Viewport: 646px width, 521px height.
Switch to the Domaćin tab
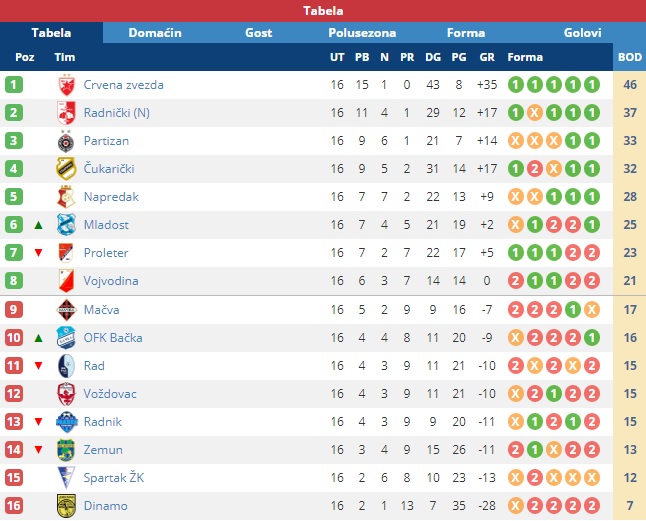(155, 33)
